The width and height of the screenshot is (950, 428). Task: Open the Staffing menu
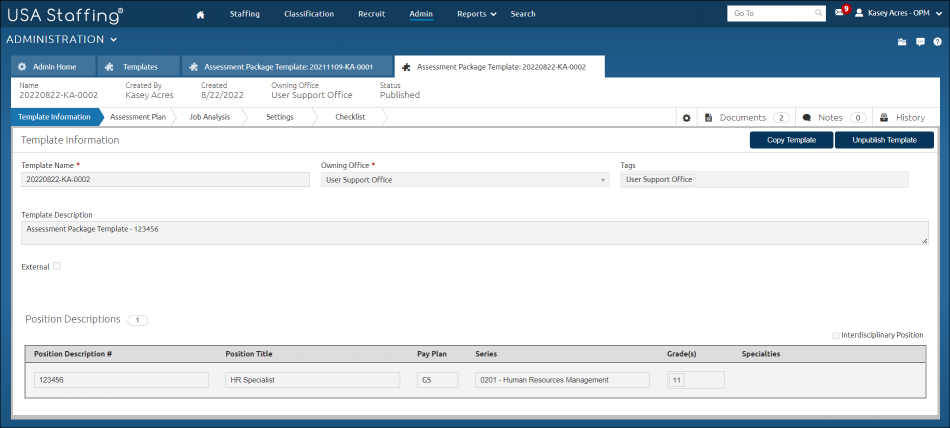245,14
